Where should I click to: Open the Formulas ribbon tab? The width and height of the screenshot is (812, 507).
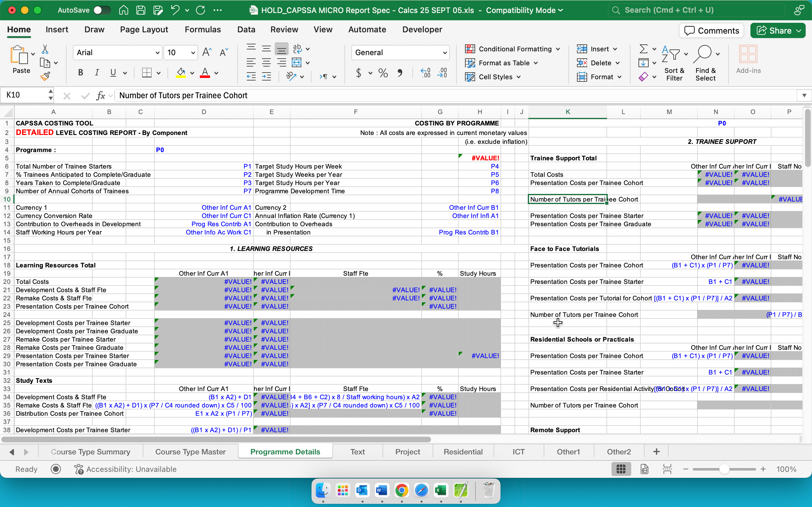click(203, 29)
